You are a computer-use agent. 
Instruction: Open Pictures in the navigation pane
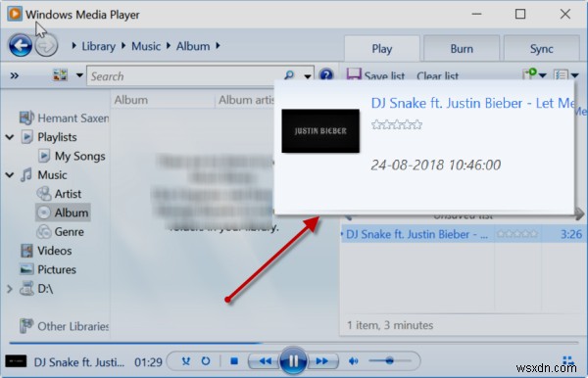57,269
